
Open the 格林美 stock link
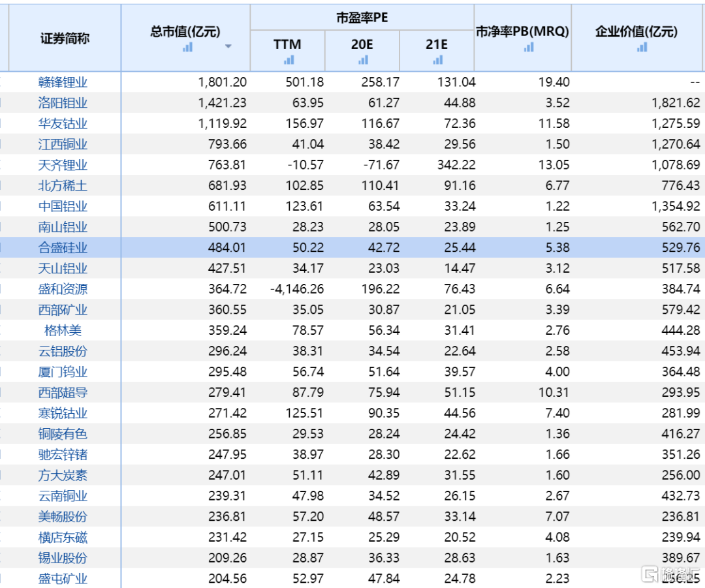(x=63, y=330)
